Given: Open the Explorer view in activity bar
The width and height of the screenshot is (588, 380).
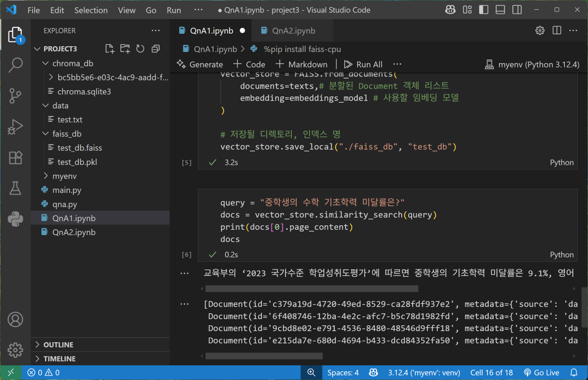Looking at the screenshot, I should point(15,35).
